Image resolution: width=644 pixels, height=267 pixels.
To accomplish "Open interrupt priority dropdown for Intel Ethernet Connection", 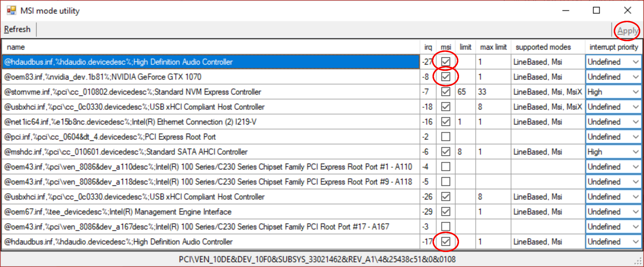I will point(613,122).
